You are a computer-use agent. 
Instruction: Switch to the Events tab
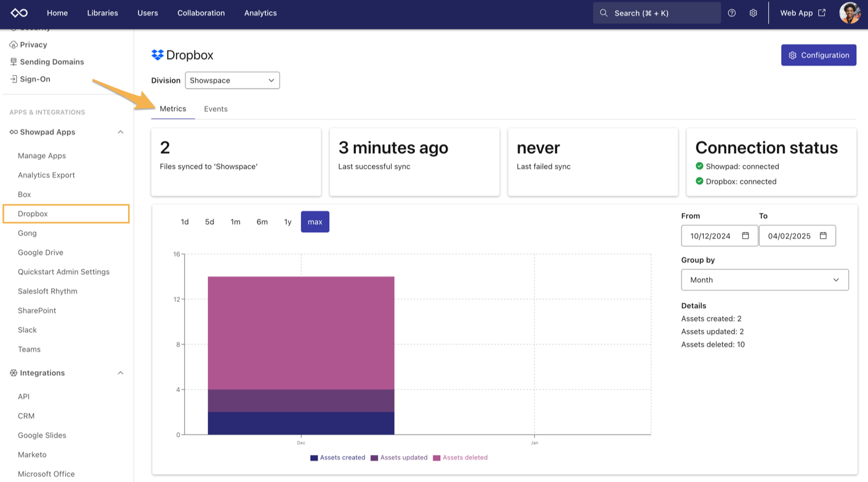215,108
